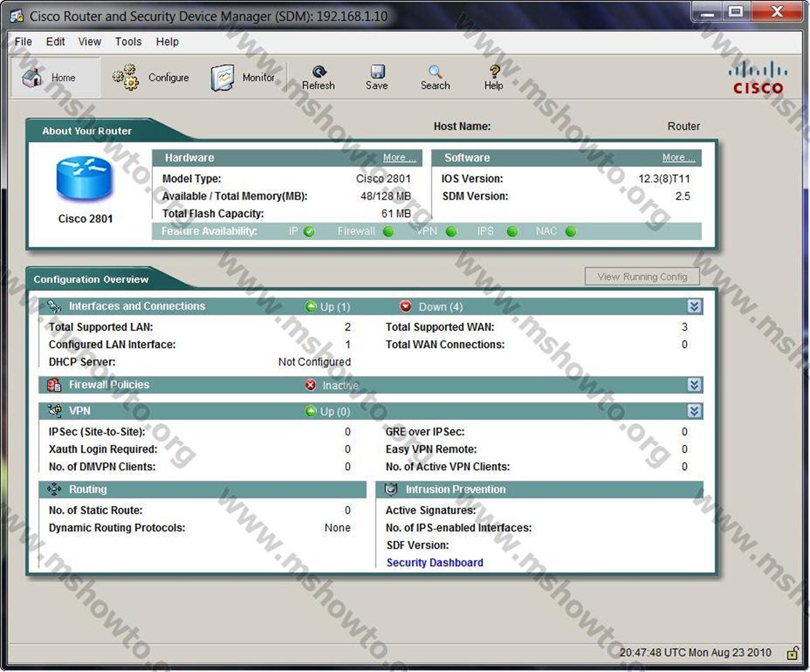
Task: Click the Software More link
Action: pyautogui.click(x=679, y=158)
